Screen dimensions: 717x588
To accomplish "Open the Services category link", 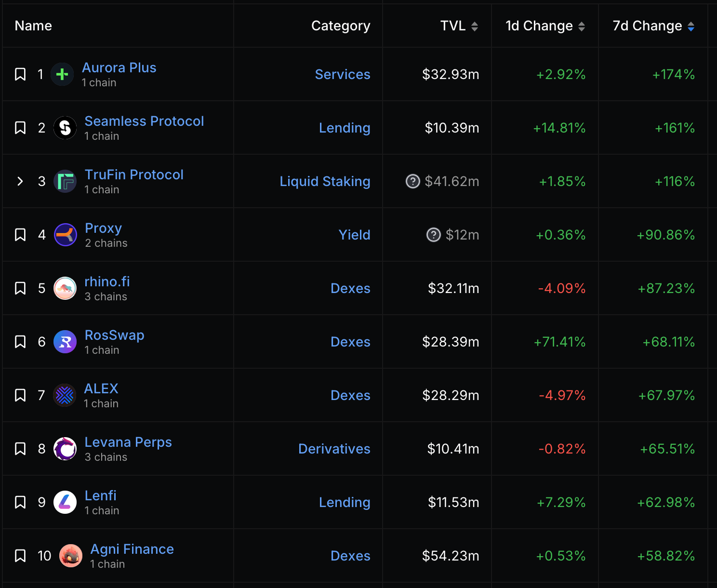I will pyautogui.click(x=343, y=74).
